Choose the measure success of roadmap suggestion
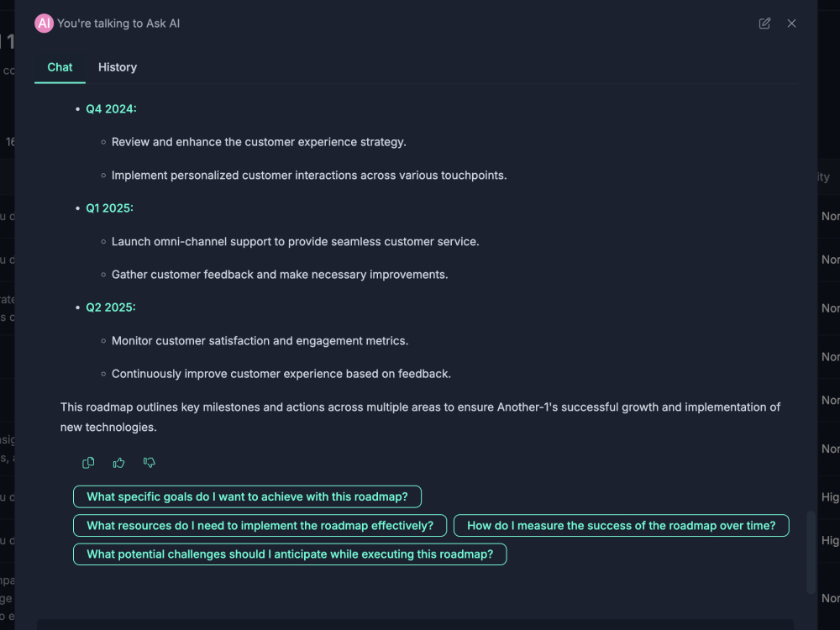This screenshot has width=840, height=630. tap(621, 526)
